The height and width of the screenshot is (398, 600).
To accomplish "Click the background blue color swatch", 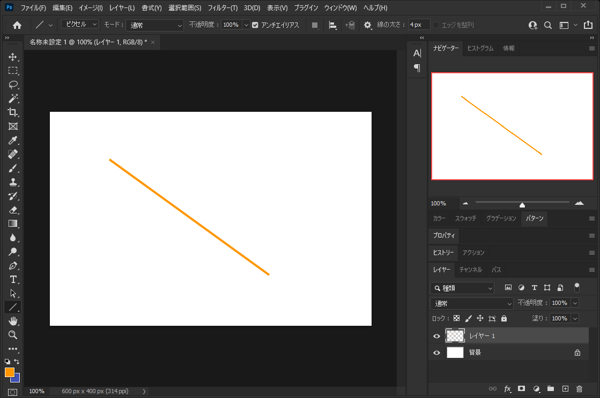I will point(17,379).
